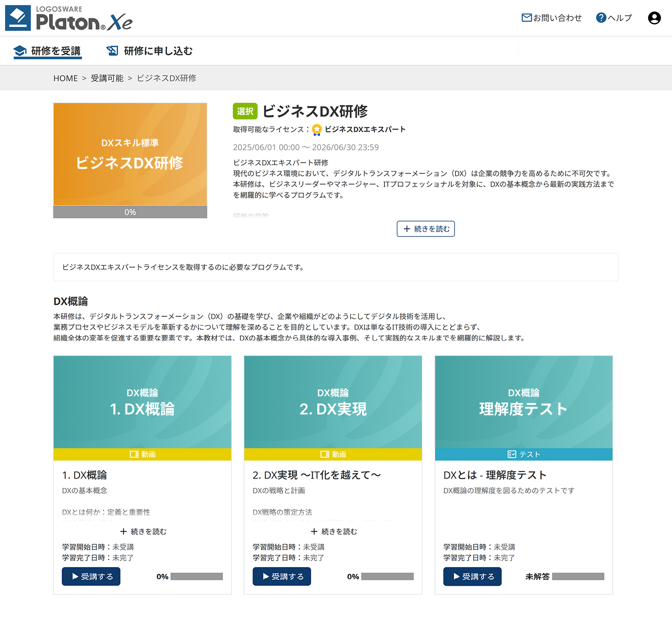Switch to 研修に申し込む tab
The height and width of the screenshot is (625, 672).
pyautogui.click(x=158, y=51)
